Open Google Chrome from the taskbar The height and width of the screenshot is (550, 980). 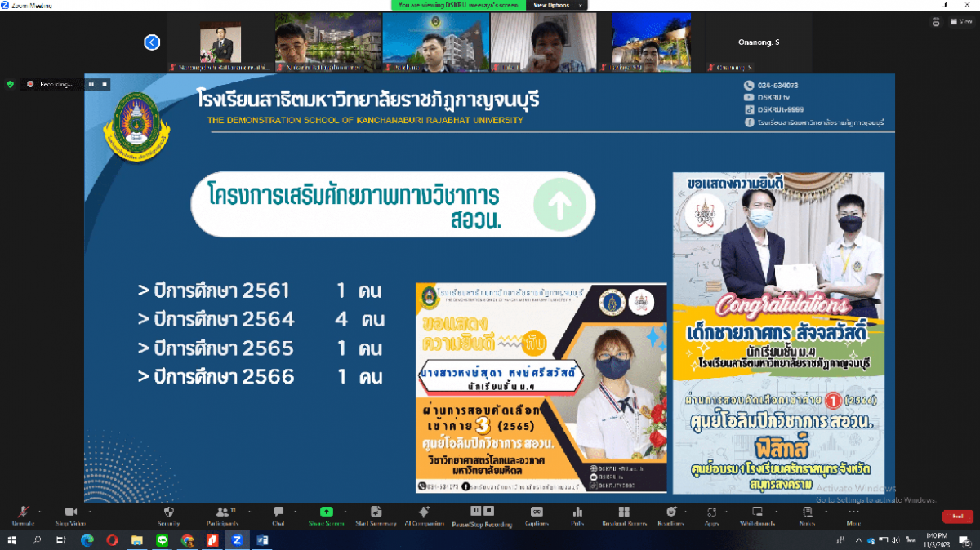(x=187, y=540)
